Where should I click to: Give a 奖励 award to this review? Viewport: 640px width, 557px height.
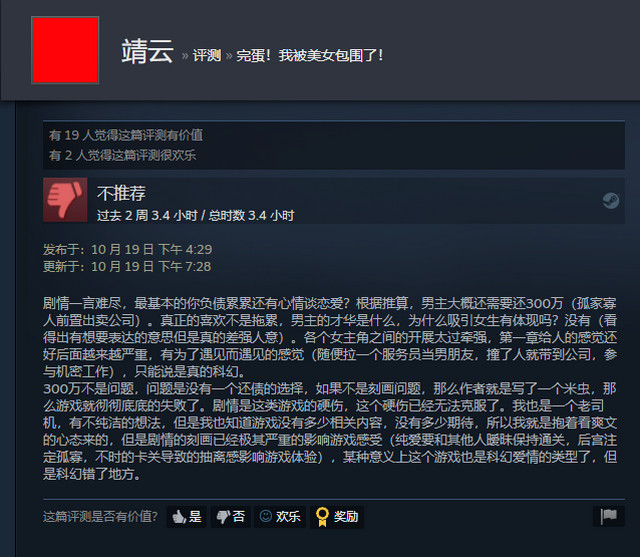coord(337,517)
